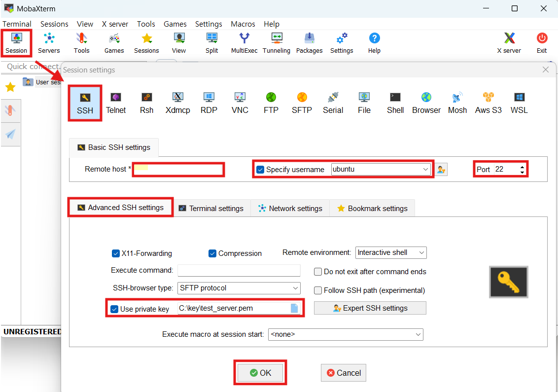Select the SSH session type
558x392 pixels.
tap(85, 103)
